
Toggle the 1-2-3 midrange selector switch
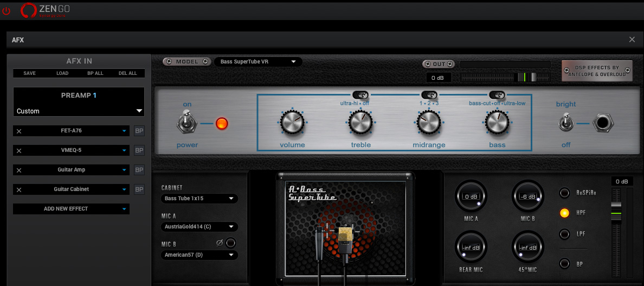[x=429, y=94]
